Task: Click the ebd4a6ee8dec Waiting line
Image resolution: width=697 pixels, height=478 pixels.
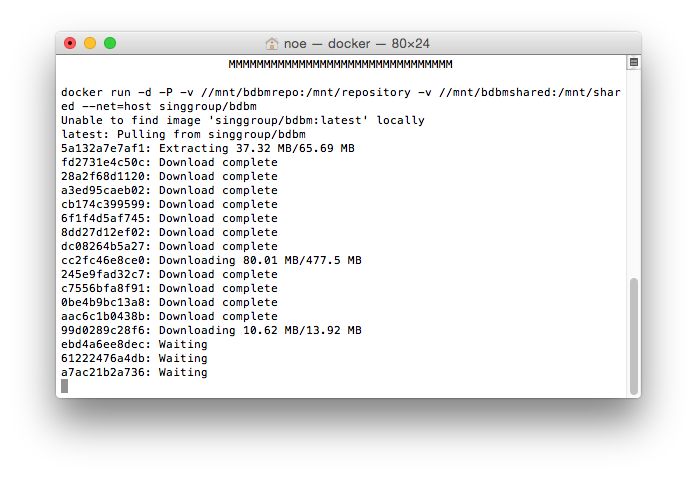Action: point(134,344)
